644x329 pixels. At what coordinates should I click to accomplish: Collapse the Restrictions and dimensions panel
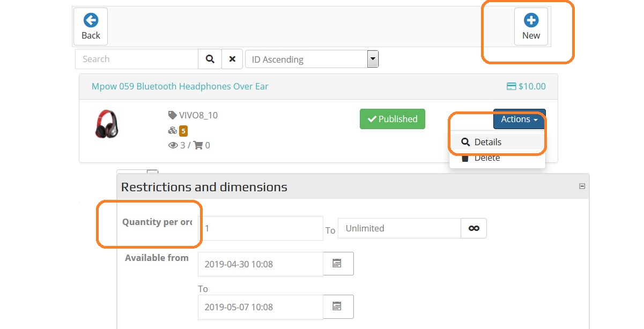(x=582, y=186)
